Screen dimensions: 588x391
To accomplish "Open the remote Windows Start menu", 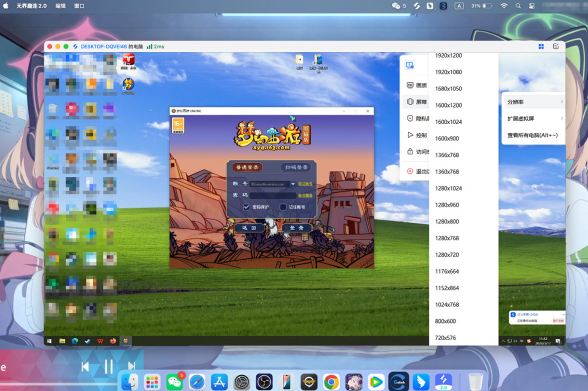I will click(x=49, y=341).
